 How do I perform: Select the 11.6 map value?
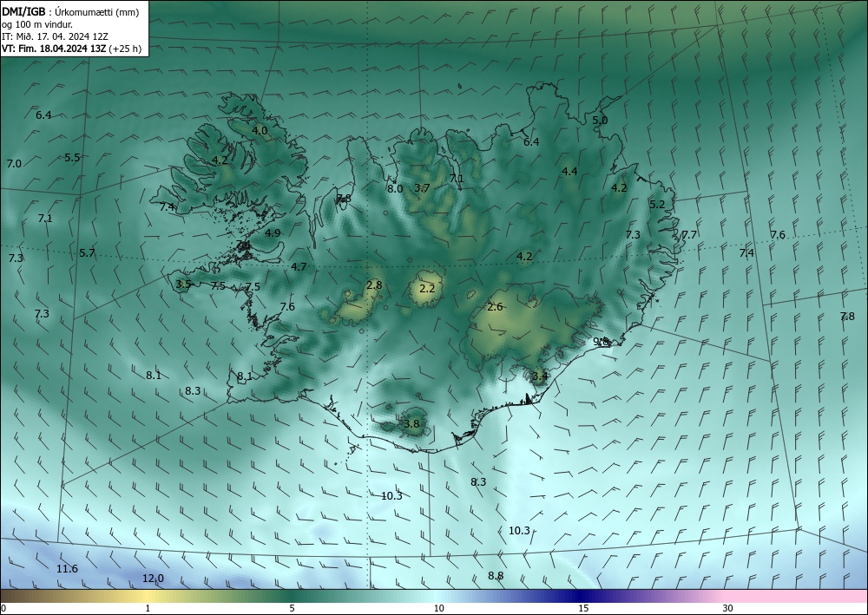[67, 569]
